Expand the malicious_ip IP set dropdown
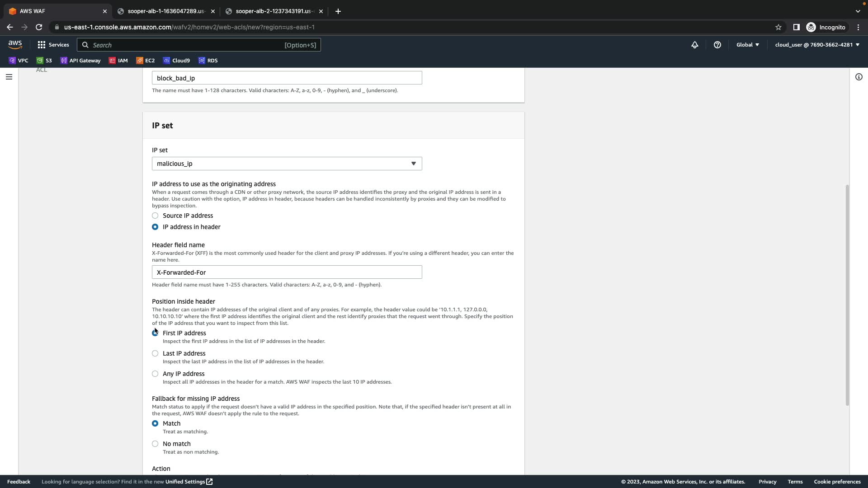 [x=287, y=164]
